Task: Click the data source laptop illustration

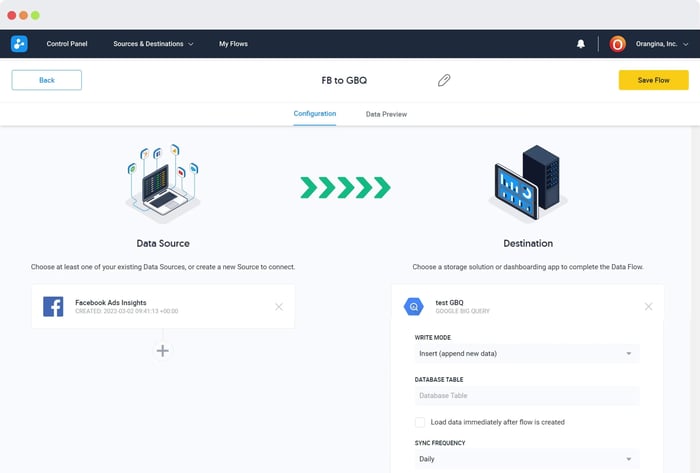Action: [162, 185]
